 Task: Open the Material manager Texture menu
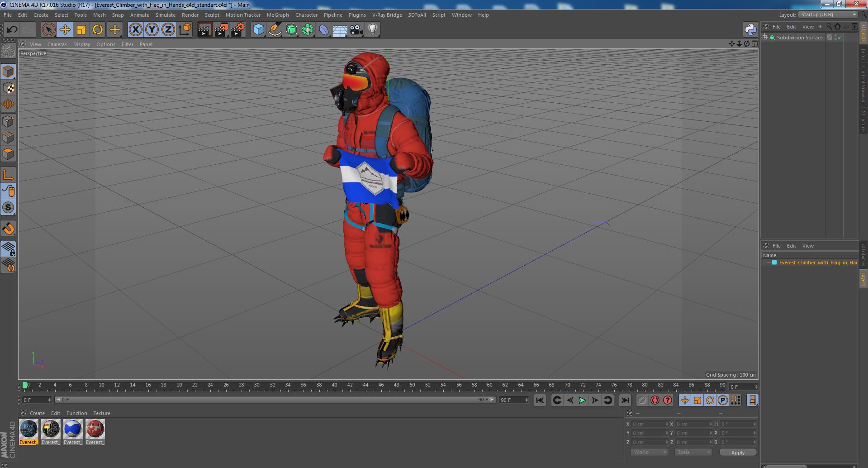102,413
